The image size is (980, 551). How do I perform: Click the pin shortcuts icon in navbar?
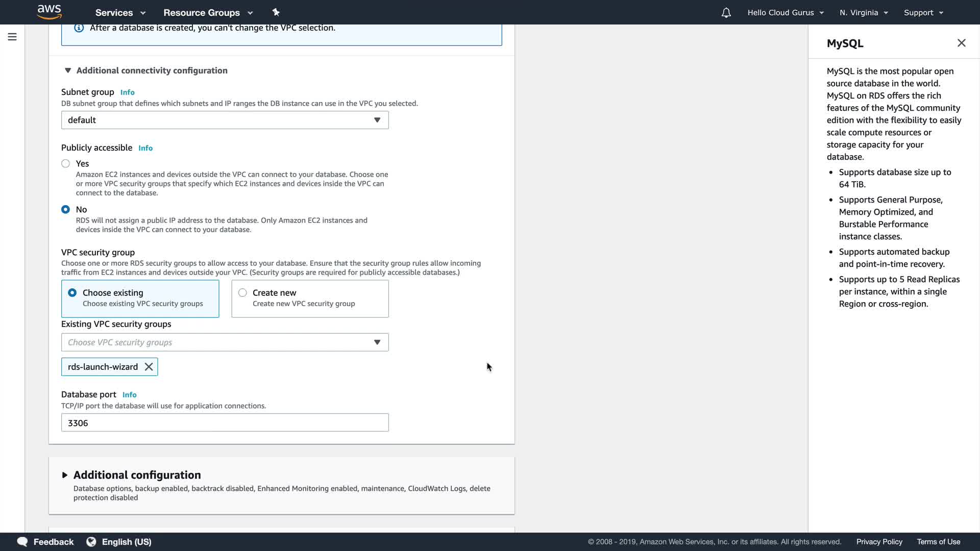[x=276, y=12]
